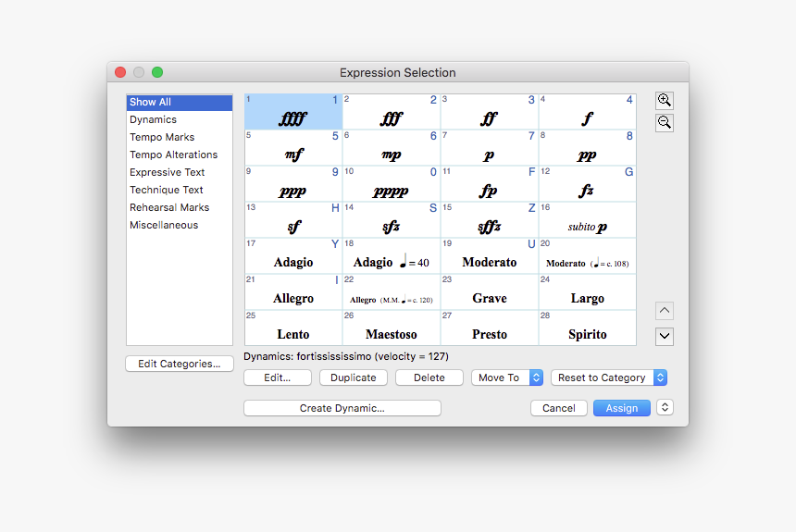Select the ppp dynamic in cell 9
Image resolution: width=796 pixels, height=532 pixels.
tap(293, 184)
